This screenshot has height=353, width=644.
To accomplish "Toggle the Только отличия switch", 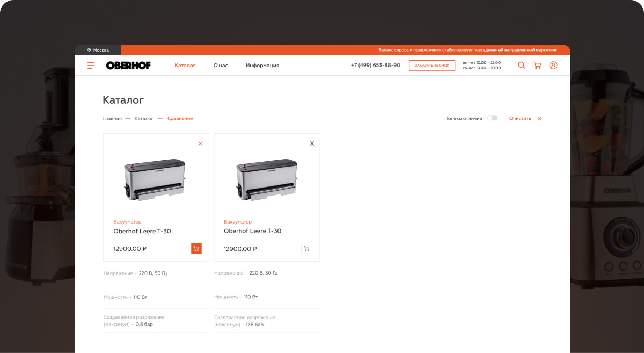I will [492, 118].
